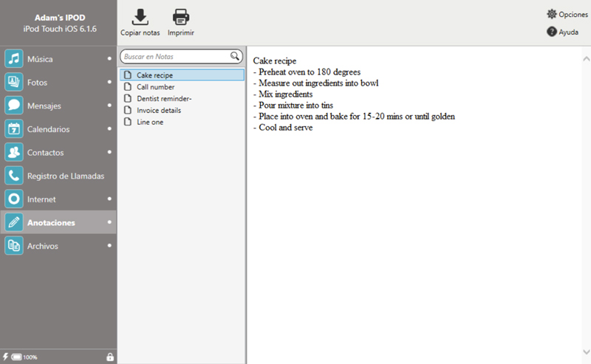This screenshot has width=591, height=364.
Task: Open the Contactos people icon
Action: point(14,152)
